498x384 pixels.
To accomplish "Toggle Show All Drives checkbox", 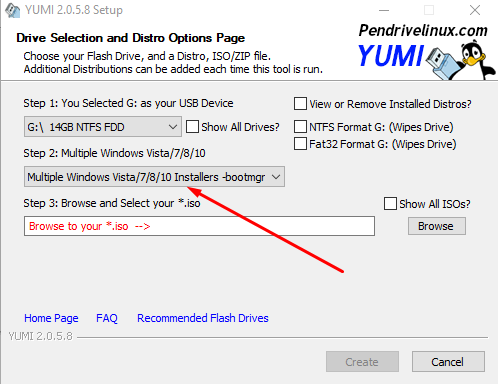I will click(192, 127).
